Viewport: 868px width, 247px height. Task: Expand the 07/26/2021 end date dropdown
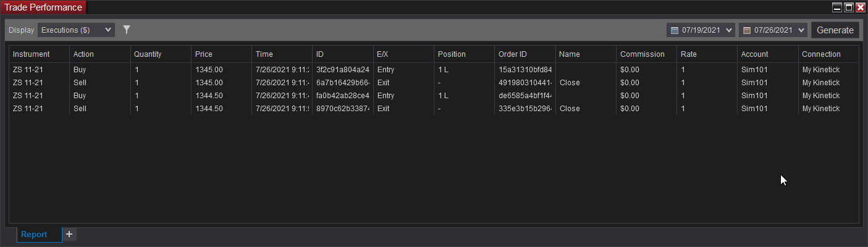point(802,30)
